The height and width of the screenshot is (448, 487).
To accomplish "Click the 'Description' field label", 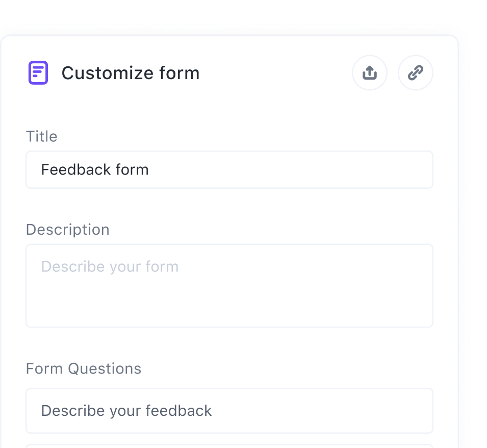I will point(68,230).
